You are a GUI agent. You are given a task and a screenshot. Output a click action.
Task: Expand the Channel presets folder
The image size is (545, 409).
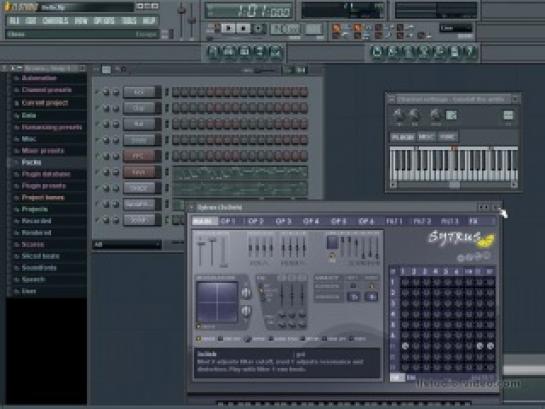coord(47,90)
